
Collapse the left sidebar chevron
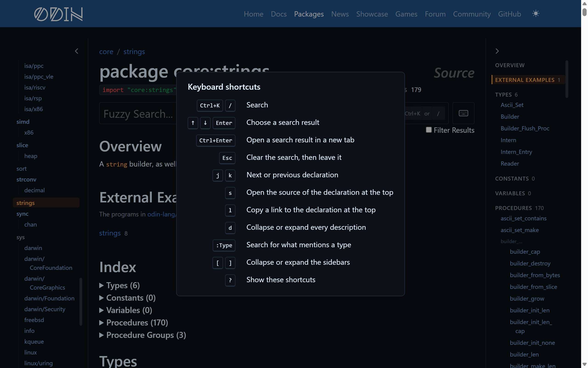coord(76,51)
